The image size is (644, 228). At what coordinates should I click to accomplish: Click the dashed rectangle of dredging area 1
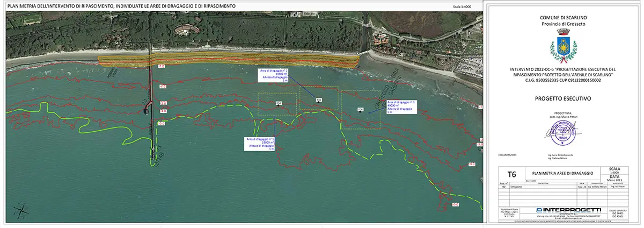277,104
